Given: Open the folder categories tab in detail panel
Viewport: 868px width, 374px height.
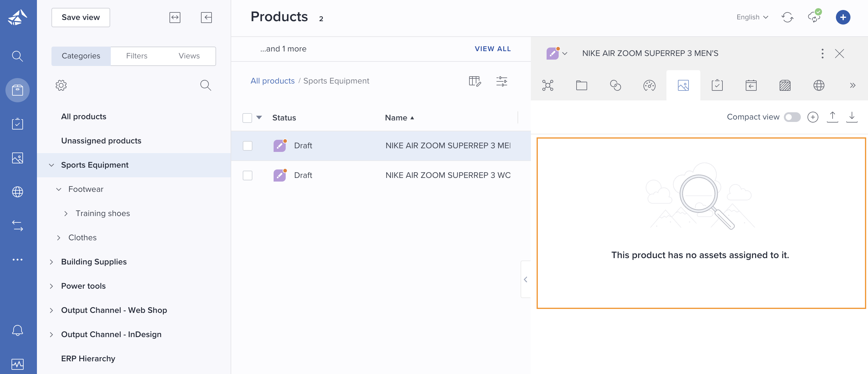Looking at the screenshot, I should (x=582, y=86).
